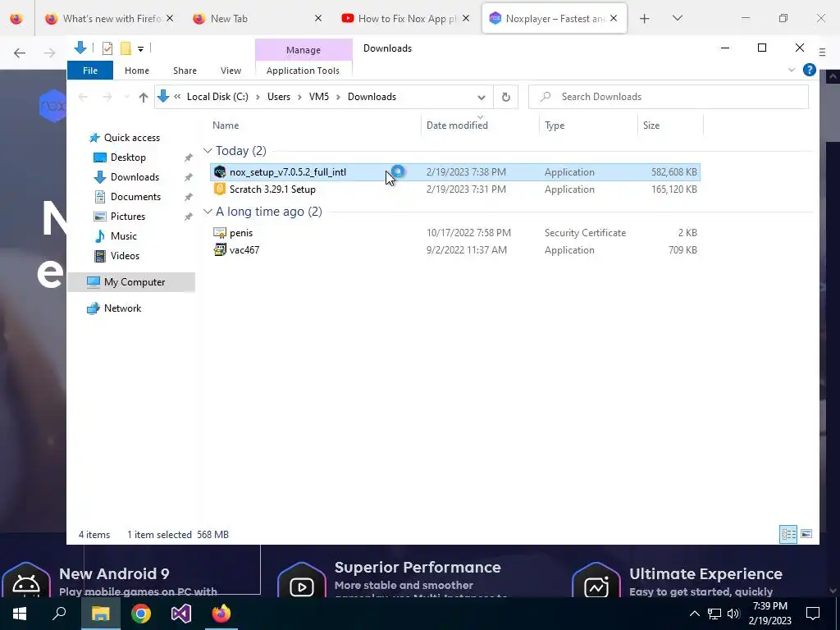Select Scratch 3.29.1 Setup file icon

[220, 189]
